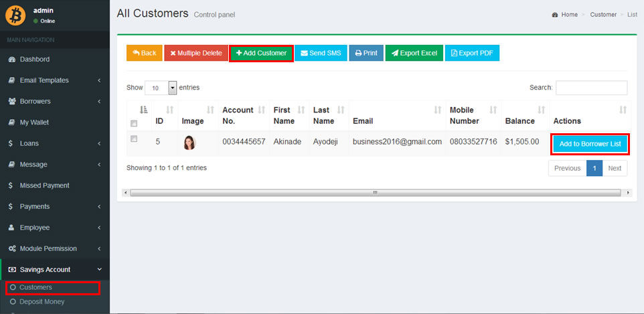The height and width of the screenshot is (314, 644).
Task: Click Add to Borrower List button
Action: pos(590,144)
